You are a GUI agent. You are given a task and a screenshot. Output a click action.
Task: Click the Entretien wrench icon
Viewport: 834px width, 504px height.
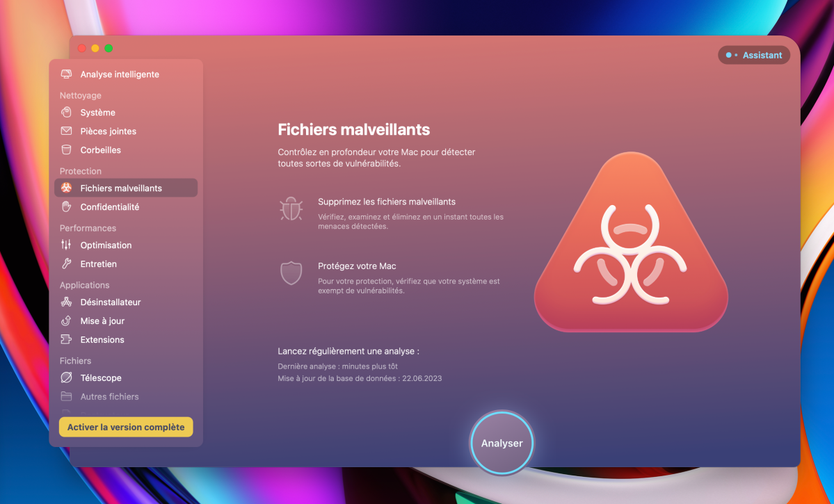67,263
